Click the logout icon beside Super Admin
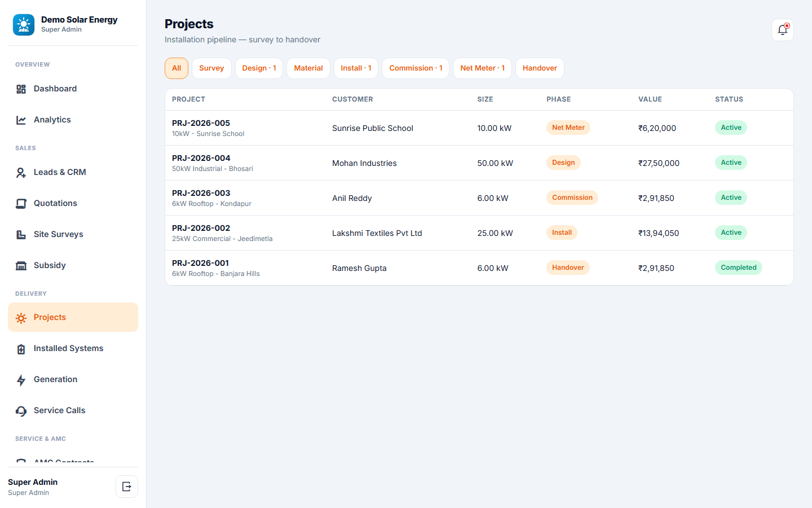This screenshot has width=812, height=508. pyautogui.click(x=127, y=487)
